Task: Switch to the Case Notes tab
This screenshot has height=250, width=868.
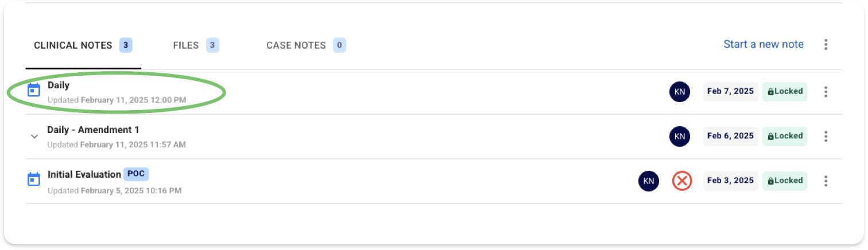Action: (306, 45)
